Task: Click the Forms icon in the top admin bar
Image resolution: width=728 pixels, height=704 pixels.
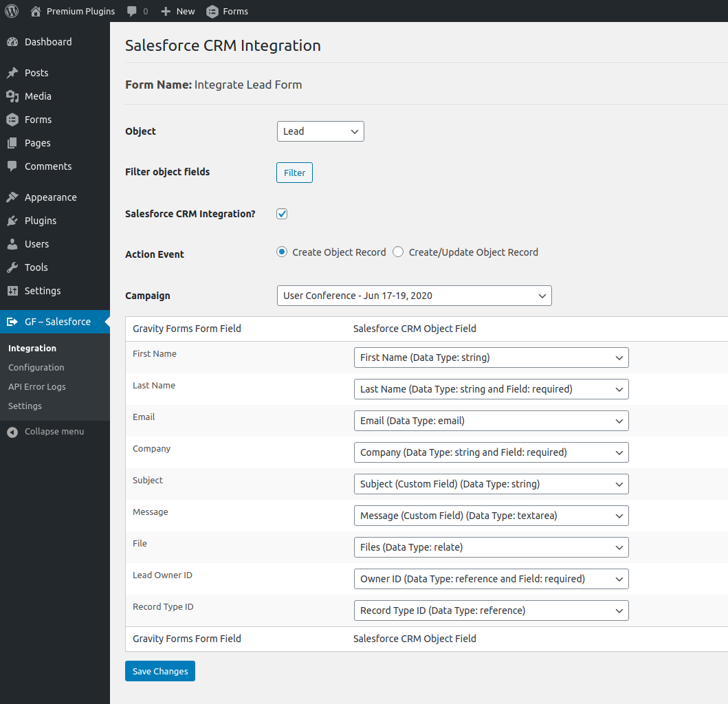Action: click(x=212, y=12)
